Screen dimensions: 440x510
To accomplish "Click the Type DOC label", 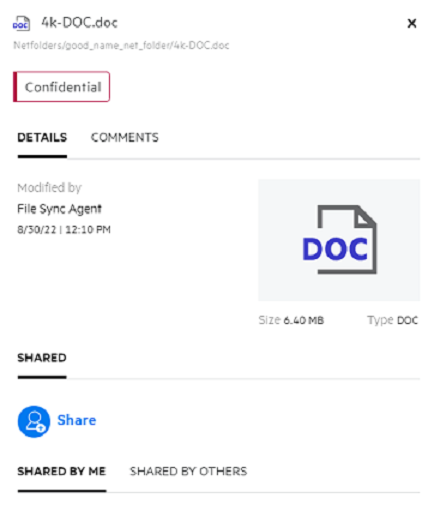I will [x=392, y=320].
